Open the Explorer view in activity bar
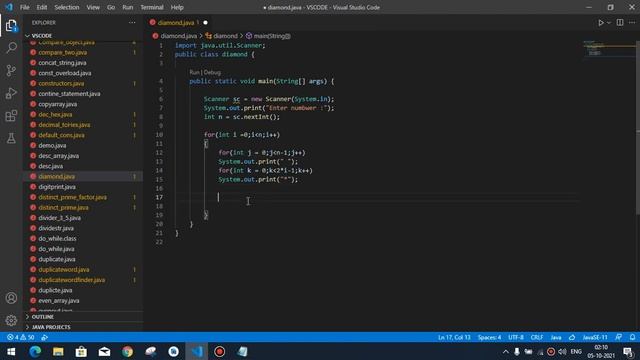This screenshot has height=360, width=640. point(11,26)
